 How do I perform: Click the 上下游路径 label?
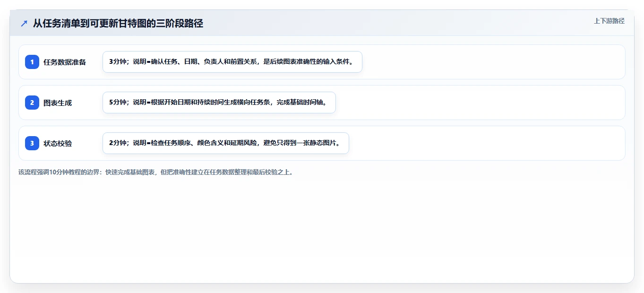click(x=609, y=21)
